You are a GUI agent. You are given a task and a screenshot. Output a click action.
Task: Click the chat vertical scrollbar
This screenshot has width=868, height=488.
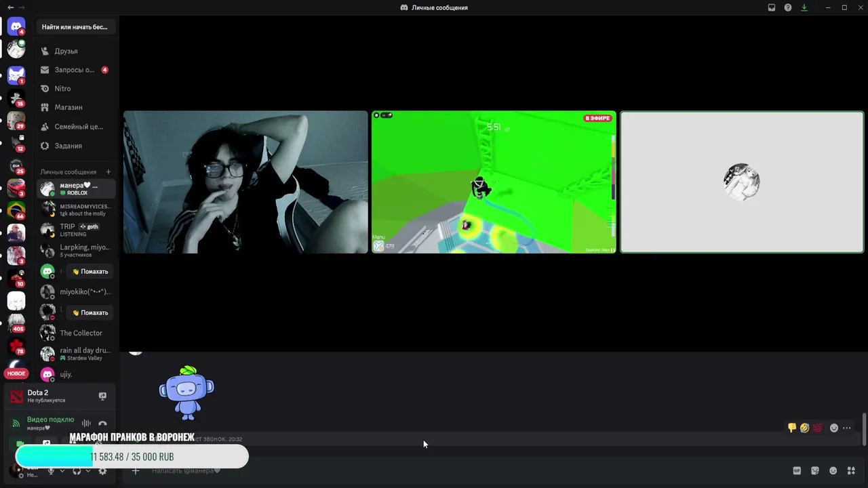pos(864,428)
